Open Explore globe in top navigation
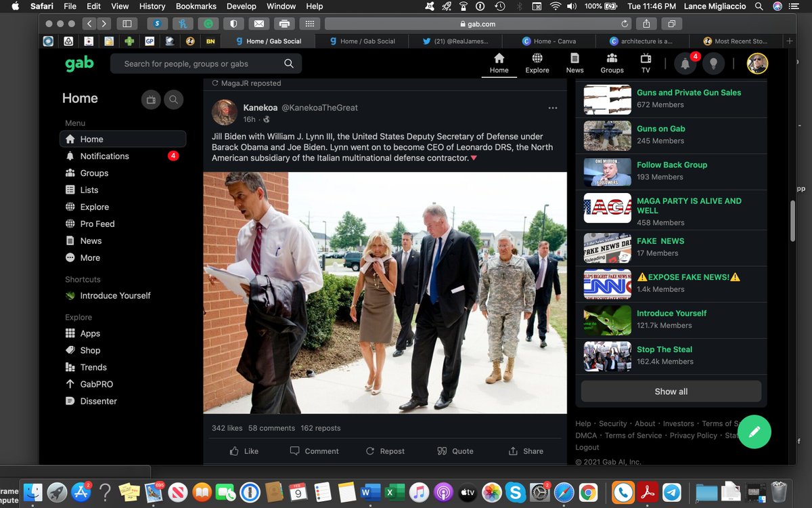 537,63
